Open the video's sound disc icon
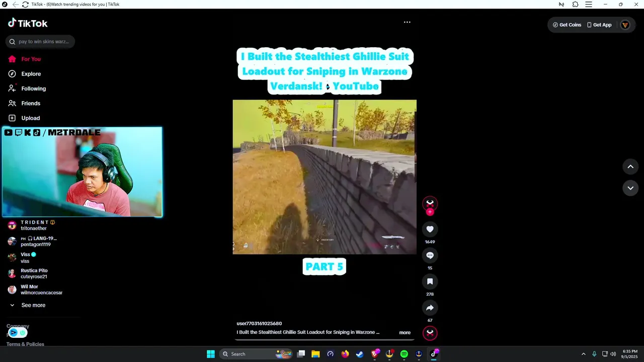This screenshot has height=362, width=644. click(x=430, y=333)
